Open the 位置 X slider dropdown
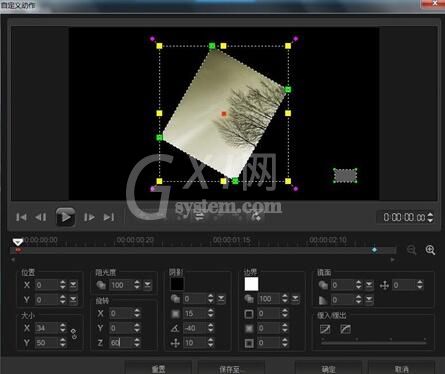 (x=73, y=285)
